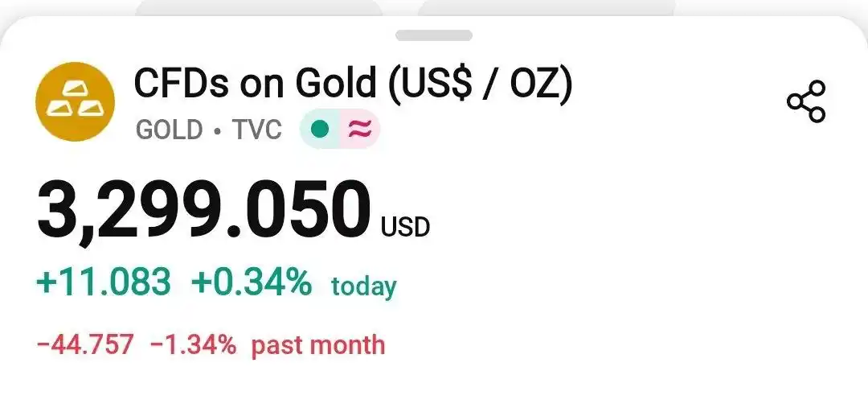
Task: Click the USD currency label
Action: point(405,227)
